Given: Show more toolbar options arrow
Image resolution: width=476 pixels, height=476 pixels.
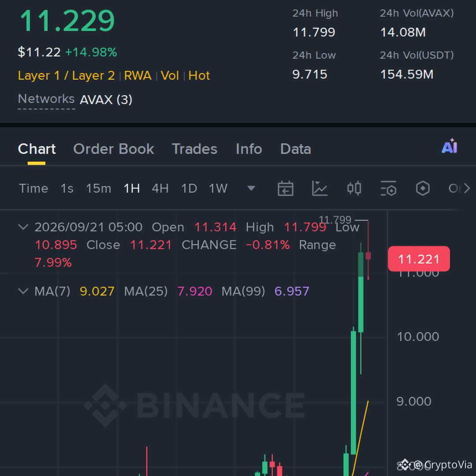Looking at the screenshot, I should (467, 189).
